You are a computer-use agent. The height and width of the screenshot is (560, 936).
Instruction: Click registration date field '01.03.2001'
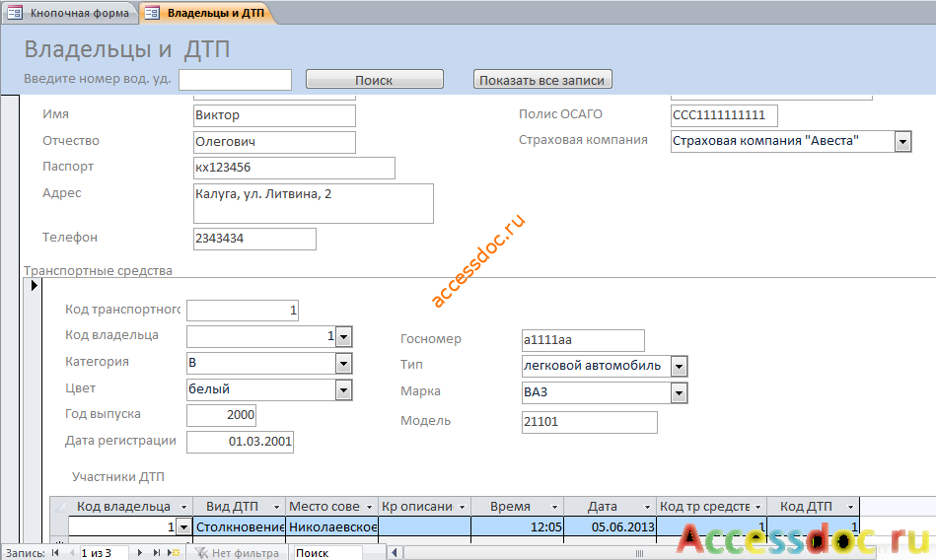[x=240, y=442]
